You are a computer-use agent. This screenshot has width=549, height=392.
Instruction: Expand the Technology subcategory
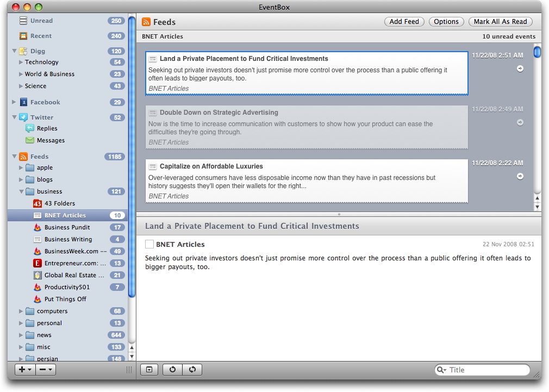[x=21, y=62]
